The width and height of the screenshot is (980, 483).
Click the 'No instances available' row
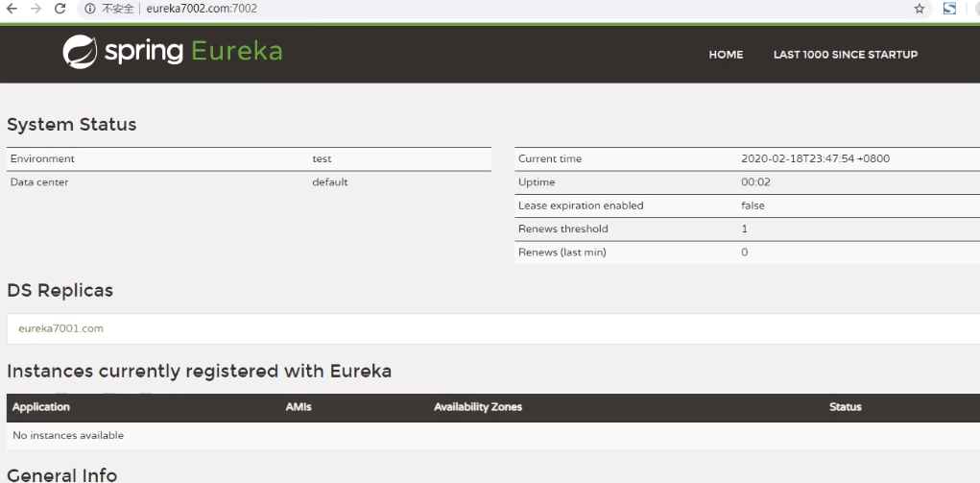point(493,435)
